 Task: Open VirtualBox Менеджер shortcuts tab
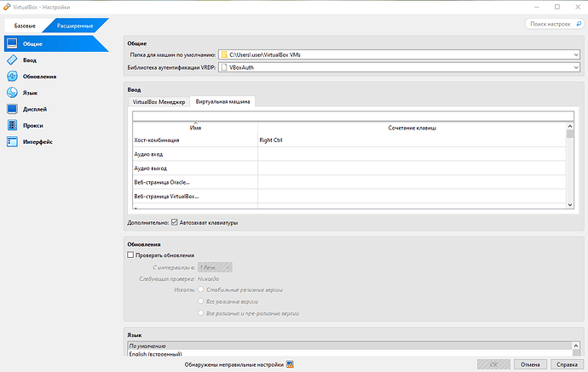pyautogui.click(x=159, y=101)
